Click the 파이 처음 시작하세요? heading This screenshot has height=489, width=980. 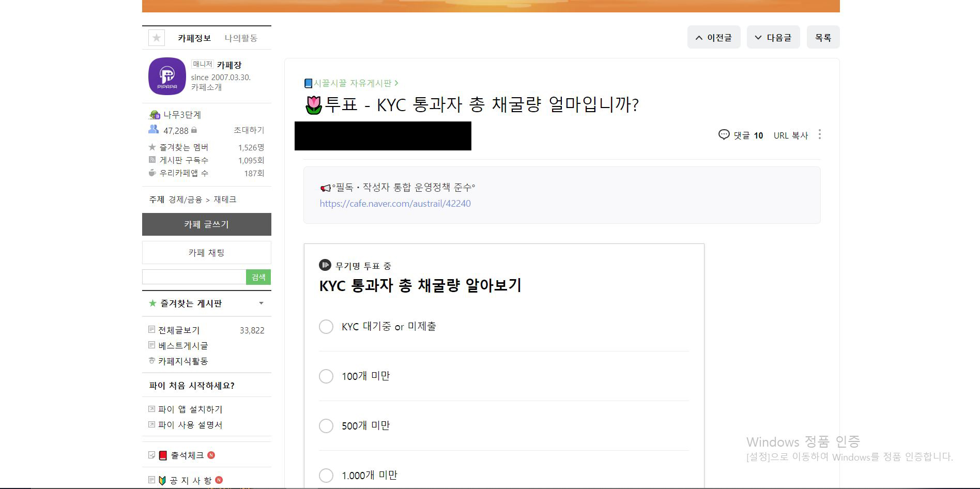click(x=192, y=386)
